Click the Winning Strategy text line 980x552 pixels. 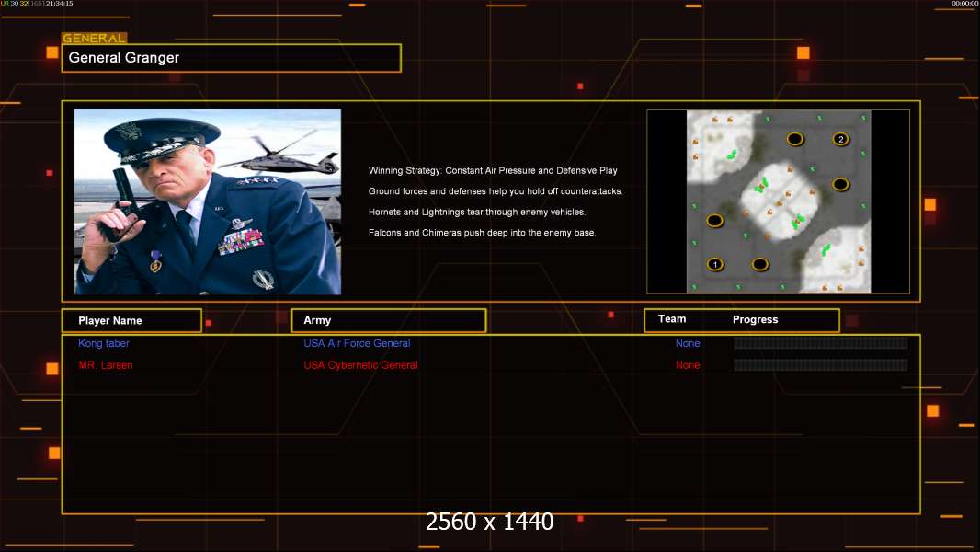coord(493,171)
